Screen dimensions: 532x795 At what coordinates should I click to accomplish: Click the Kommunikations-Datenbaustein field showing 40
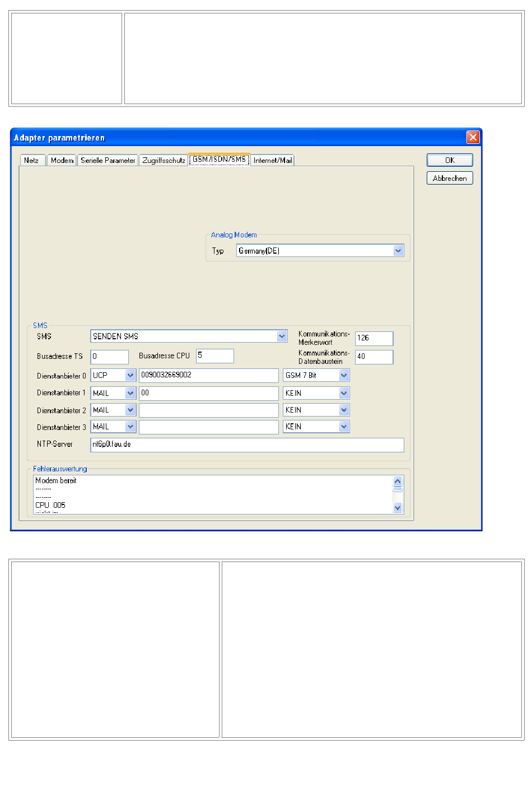click(374, 357)
